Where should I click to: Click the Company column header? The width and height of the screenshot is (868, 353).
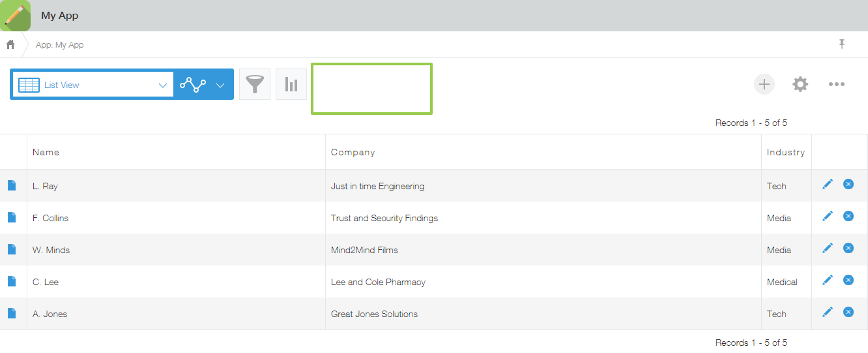[353, 152]
